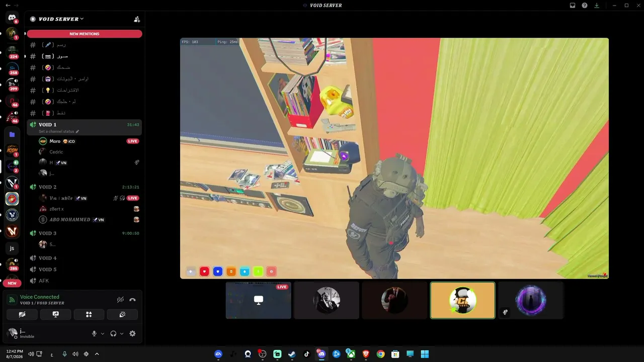Open the صور text channel

85,56
